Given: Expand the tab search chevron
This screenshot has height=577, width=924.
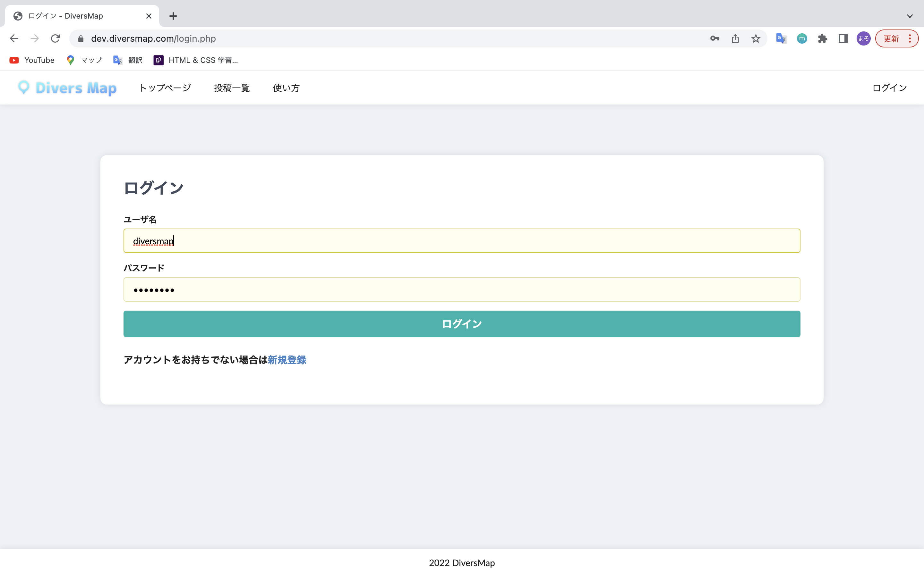Looking at the screenshot, I should pyautogui.click(x=910, y=16).
